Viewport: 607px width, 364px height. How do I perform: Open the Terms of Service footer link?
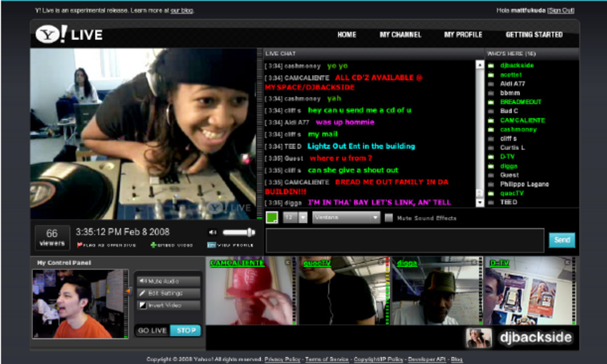click(327, 359)
